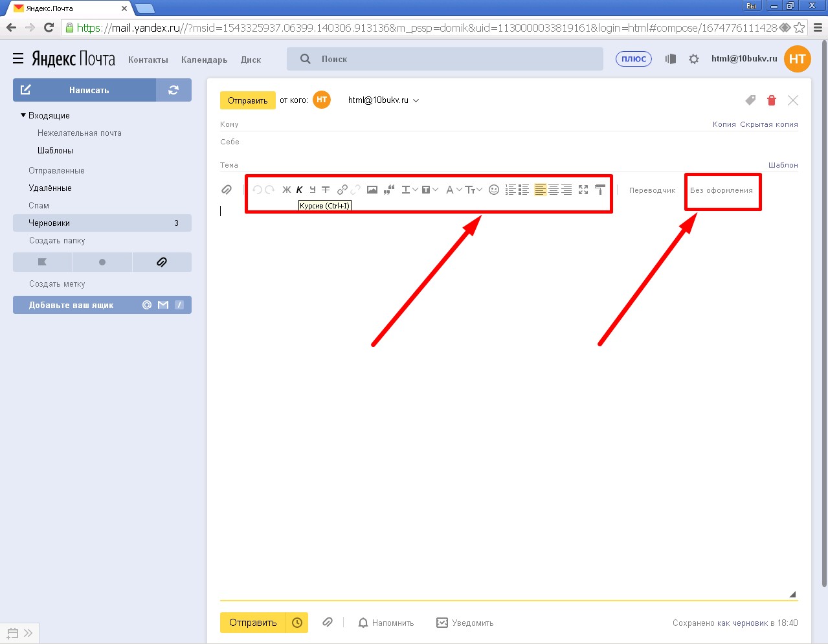
Task: Click the clear formatting paint roller icon
Action: [x=600, y=190]
